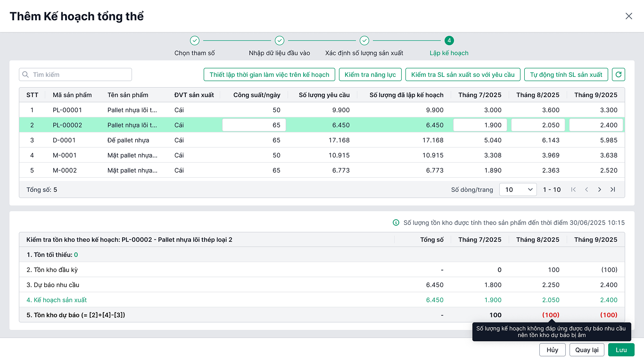Screen dimensions: 644x362
Task: Click Tự động tính SL sản xuất
Action: 566,74
